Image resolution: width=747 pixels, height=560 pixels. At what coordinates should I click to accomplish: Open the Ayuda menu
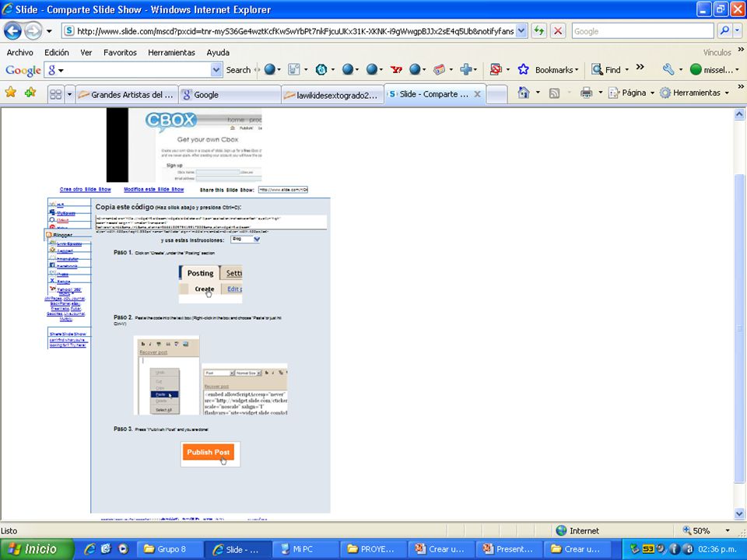pyautogui.click(x=218, y=52)
